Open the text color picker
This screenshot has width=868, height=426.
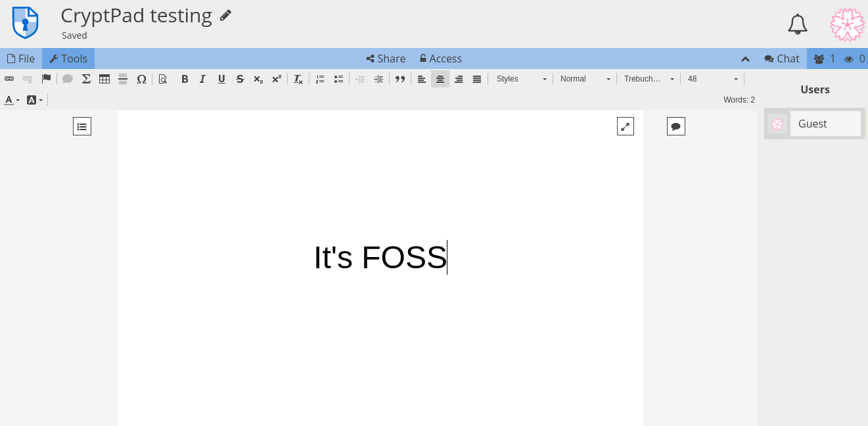pyautogui.click(x=9, y=100)
